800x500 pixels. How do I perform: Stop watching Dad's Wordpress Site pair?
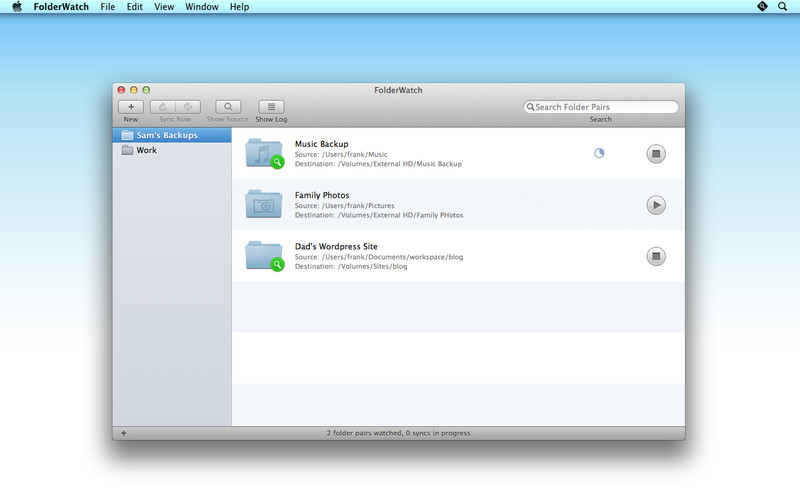655,256
